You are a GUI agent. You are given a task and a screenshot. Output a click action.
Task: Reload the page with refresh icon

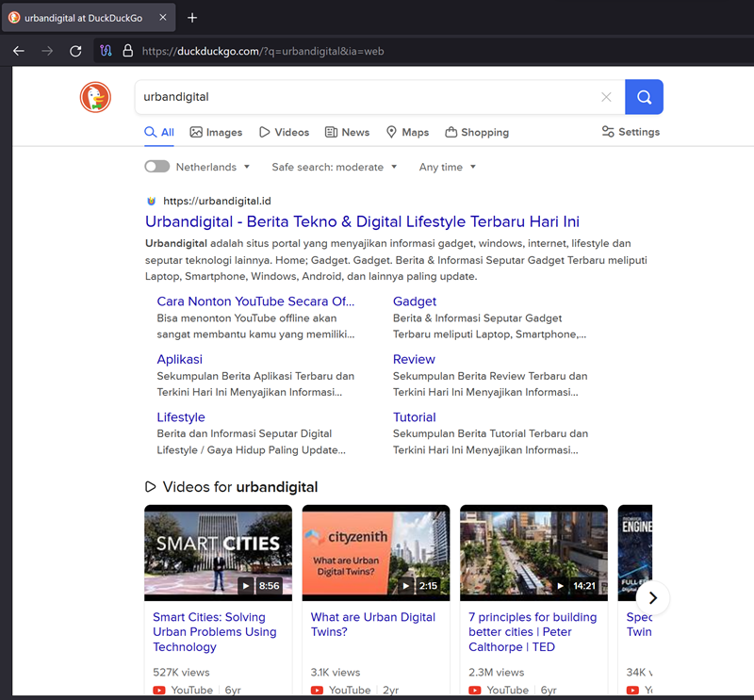click(x=75, y=51)
